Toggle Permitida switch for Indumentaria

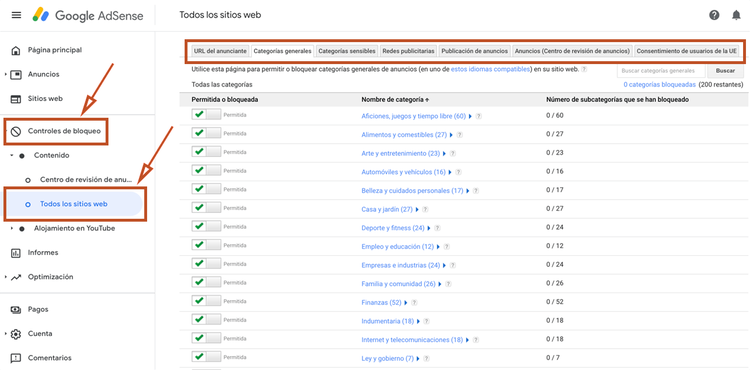[206, 320]
